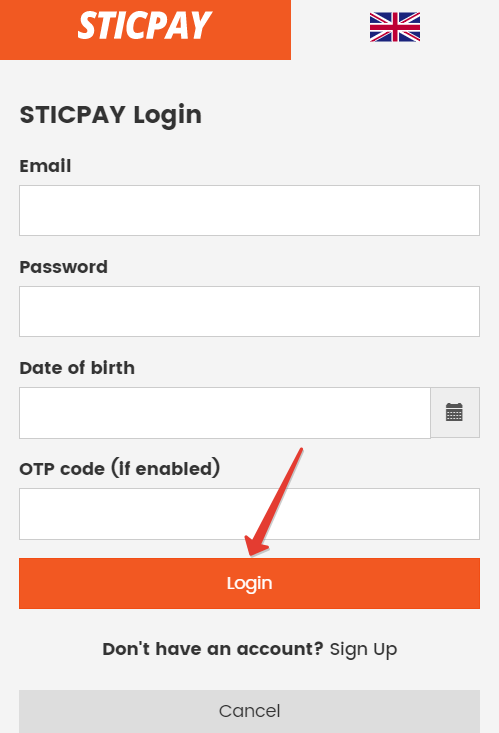Click the white "Login" text on the orange button

[x=249, y=584]
